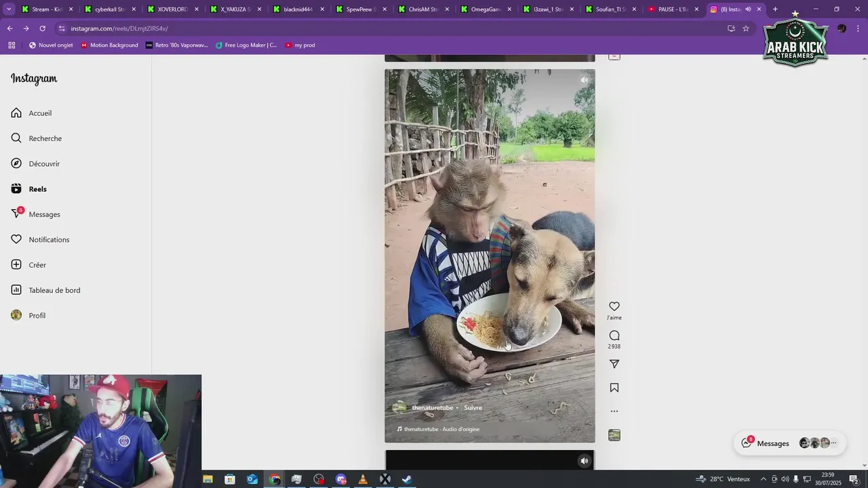Like the reel with heart icon

click(614, 306)
